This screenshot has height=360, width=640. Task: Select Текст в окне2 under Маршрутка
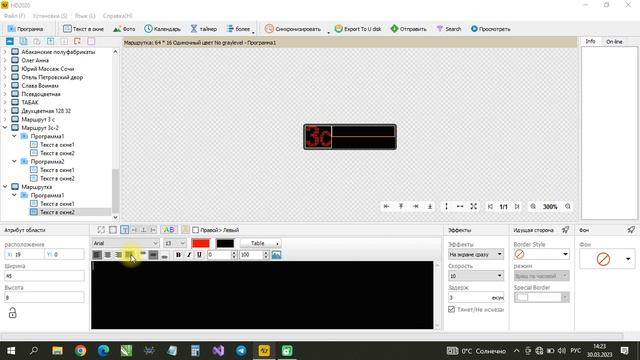click(x=57, y=212)
